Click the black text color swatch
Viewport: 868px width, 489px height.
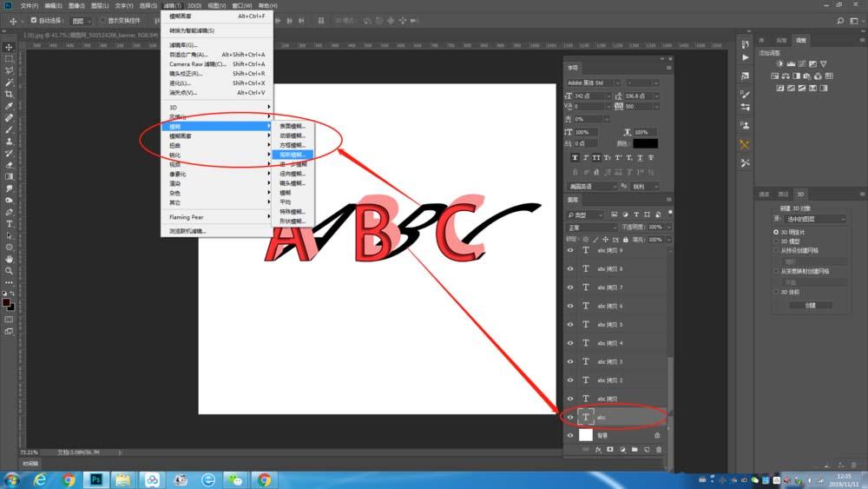[x=645, y=143]
